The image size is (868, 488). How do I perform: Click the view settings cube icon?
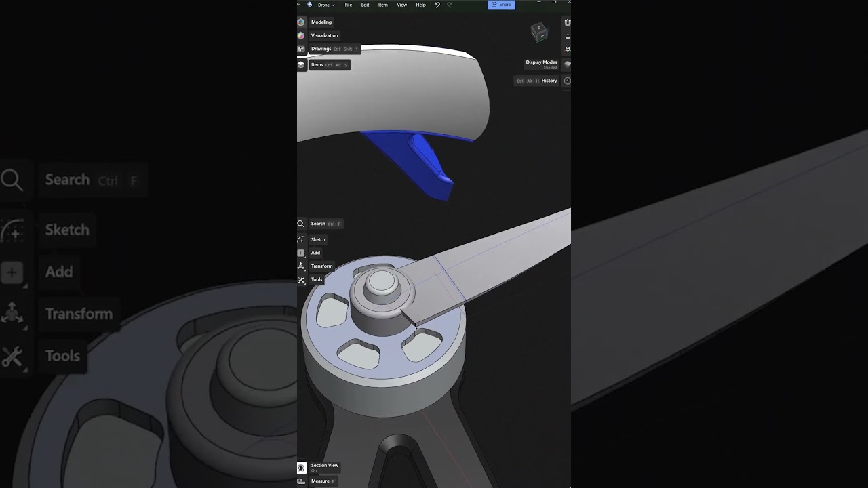567,49
